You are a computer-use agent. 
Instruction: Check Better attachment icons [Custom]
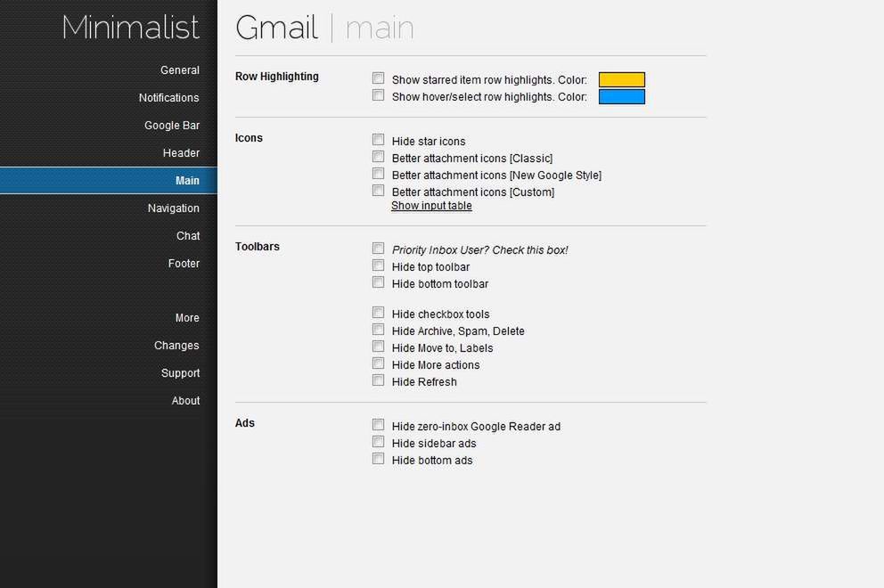379,190
